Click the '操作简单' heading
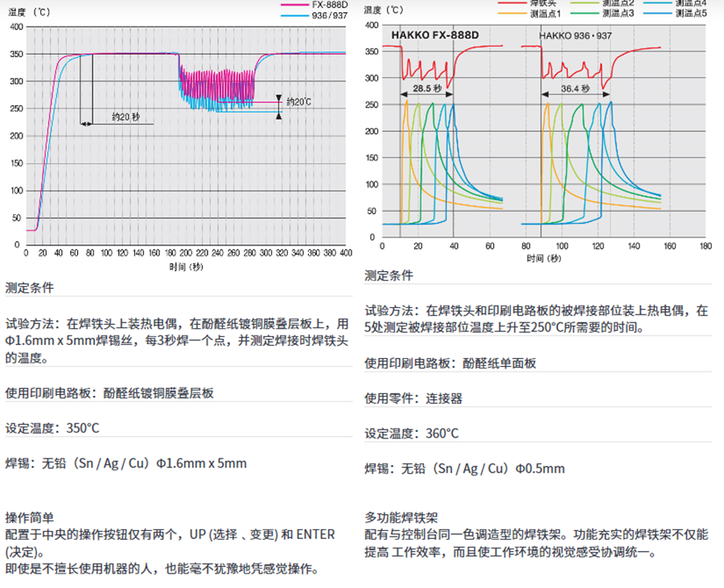 (x=30, y=517)
